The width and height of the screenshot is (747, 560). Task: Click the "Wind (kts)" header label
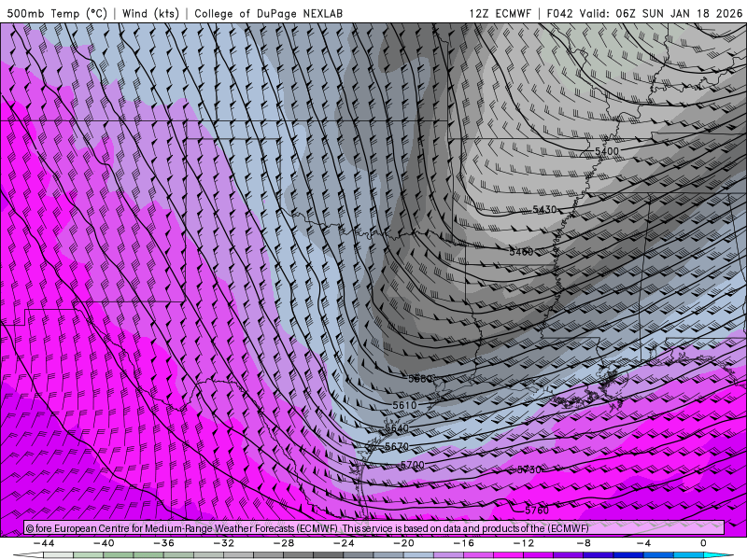click(x=150, y=13)
